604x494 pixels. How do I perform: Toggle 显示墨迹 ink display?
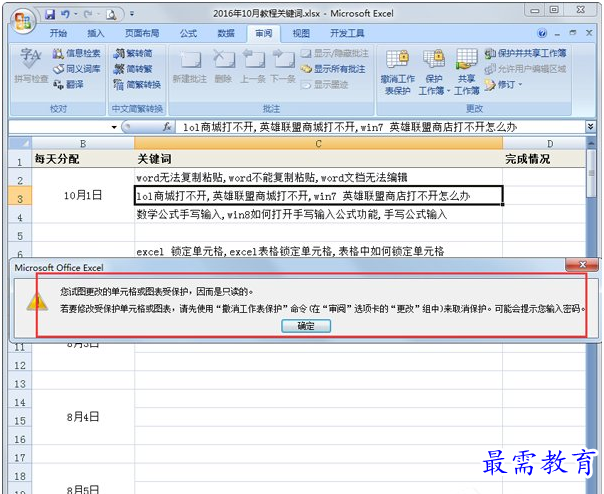tap(324, 84)
